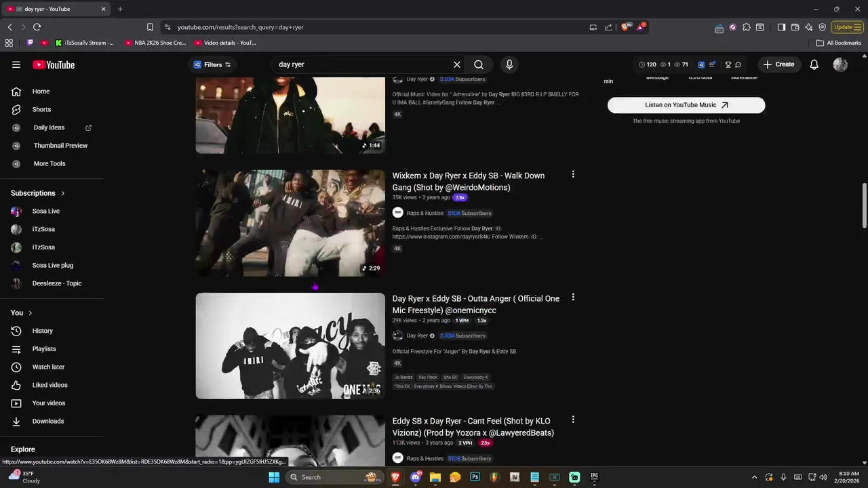868x488 pixels.
Task: Click the Everybody K tag chip
Action: [475, 377]
